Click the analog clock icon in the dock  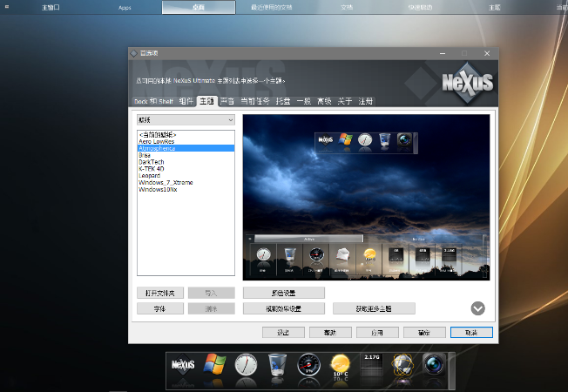(x=246, y=365)
